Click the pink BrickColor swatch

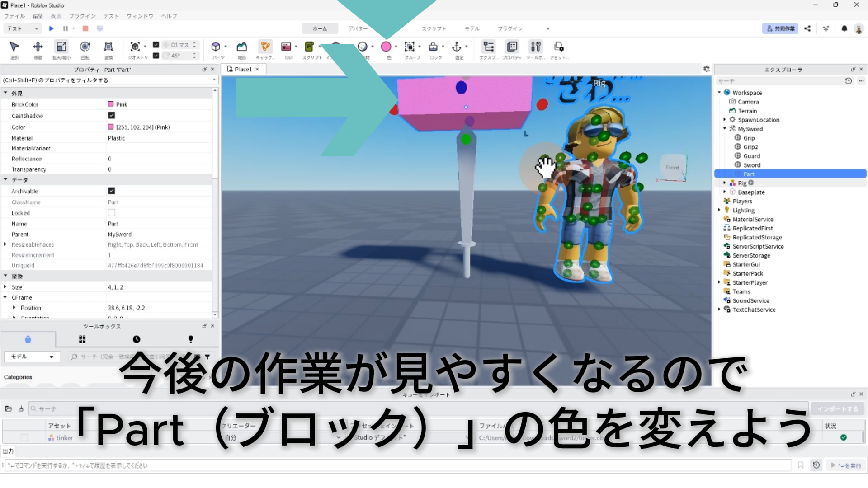(111, 104)
